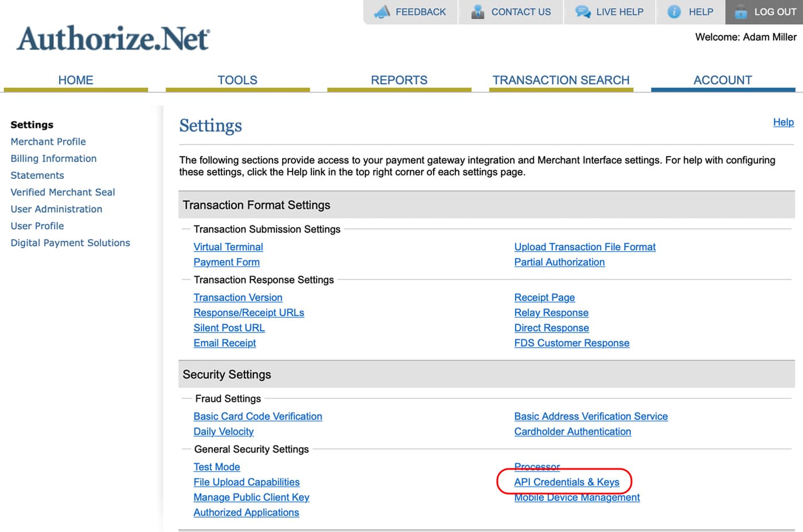Screen dimensions: 803x532
Task: Click the Contact Us person icon
Action: pyautogui.click(x=478, y=11)
